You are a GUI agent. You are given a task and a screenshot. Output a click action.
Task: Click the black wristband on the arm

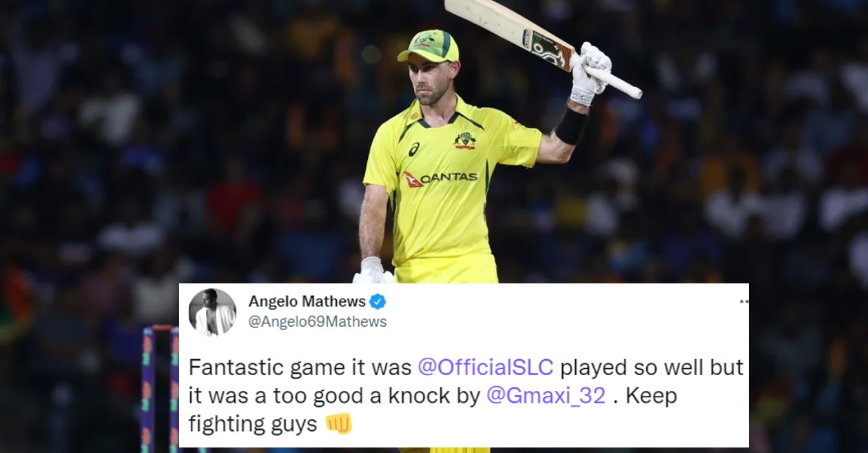point(572,125)
